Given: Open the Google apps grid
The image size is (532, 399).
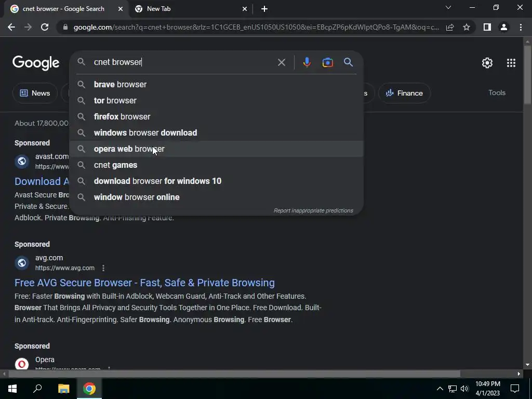Looking at the screenshot, I should pos(511,63).
